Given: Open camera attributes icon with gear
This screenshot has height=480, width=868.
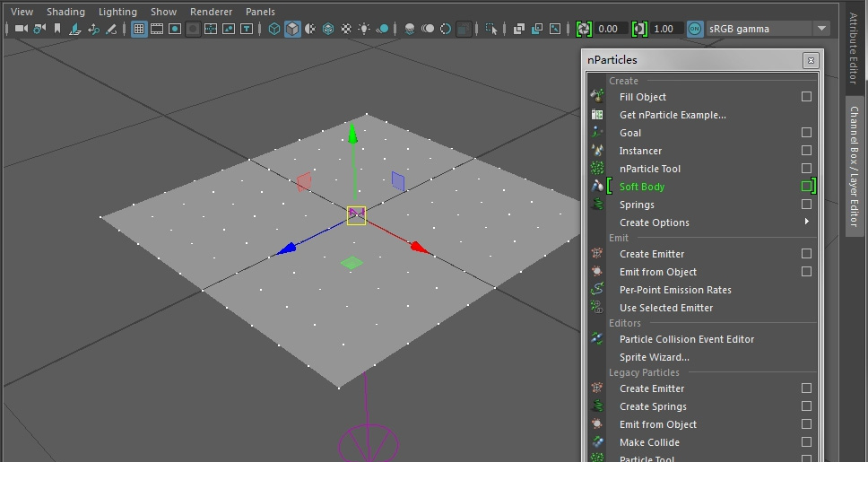Looking at the screenshot, I should coord(39,29).
